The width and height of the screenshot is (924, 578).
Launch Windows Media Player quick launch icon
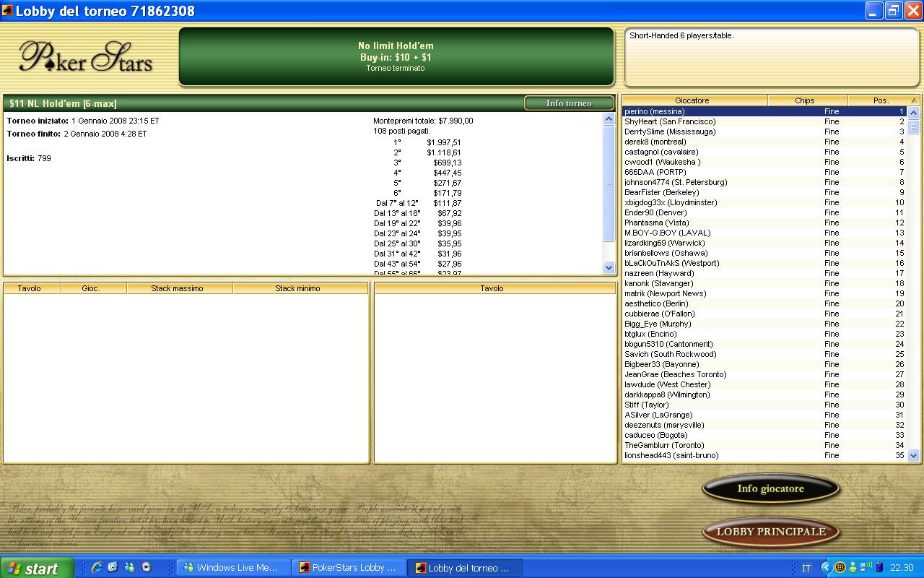[147, 568]
